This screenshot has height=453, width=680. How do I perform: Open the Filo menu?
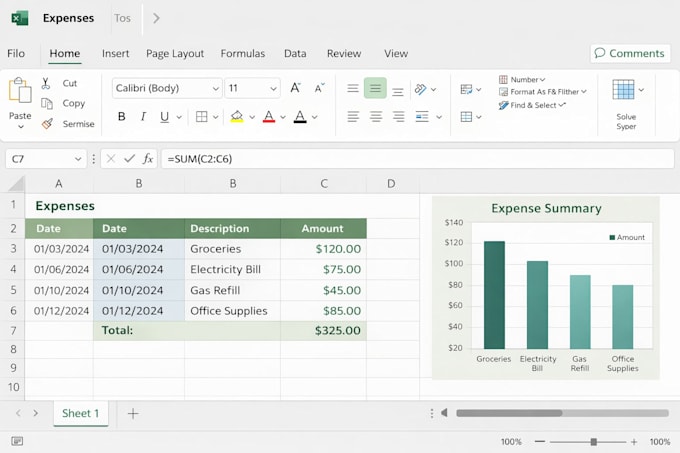click(16, 53)
